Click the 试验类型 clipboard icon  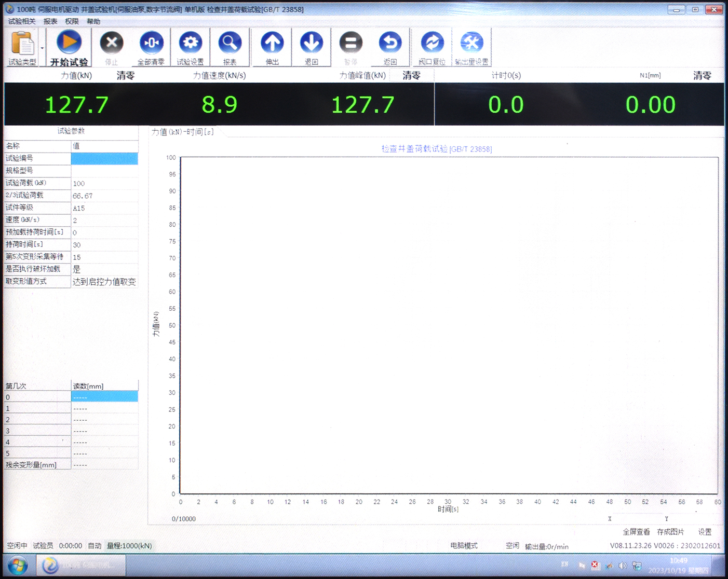point(22,44)
